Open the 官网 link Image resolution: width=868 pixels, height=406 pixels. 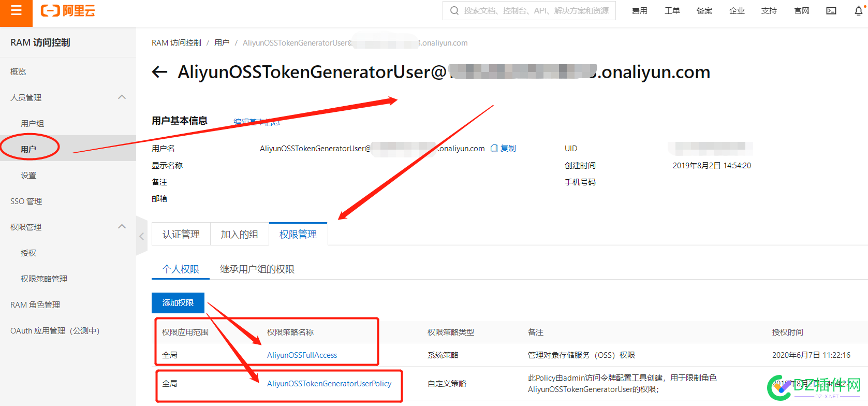pyautogui.click(x=801, y=10)
